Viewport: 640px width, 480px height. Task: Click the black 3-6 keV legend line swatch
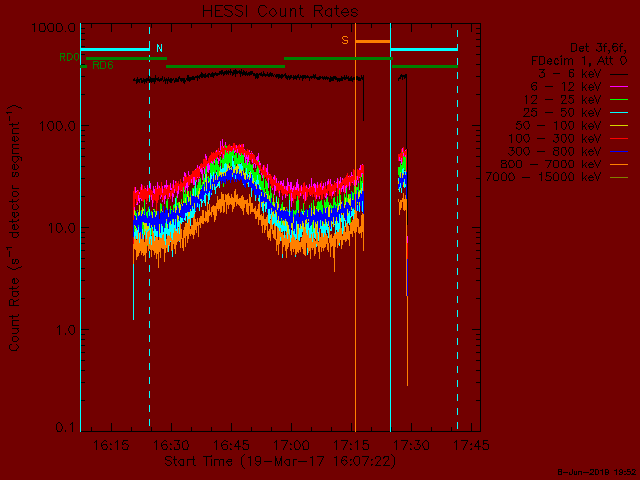coord(619,74)
